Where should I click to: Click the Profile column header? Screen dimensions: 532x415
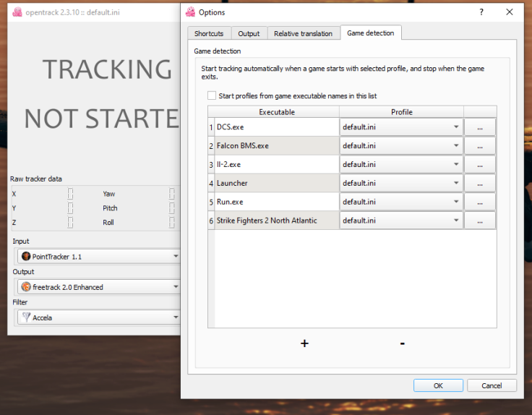coord(401,112)
